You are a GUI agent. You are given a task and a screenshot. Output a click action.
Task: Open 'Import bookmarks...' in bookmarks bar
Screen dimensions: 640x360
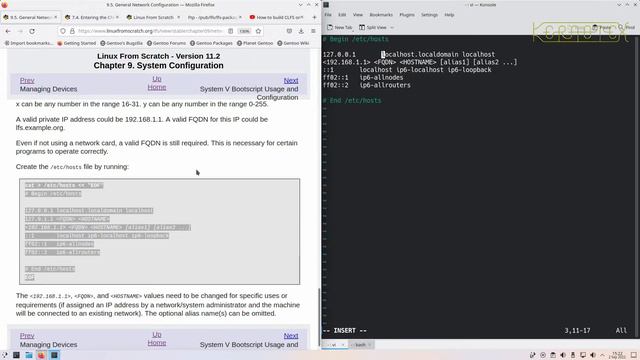pos(29,43)
